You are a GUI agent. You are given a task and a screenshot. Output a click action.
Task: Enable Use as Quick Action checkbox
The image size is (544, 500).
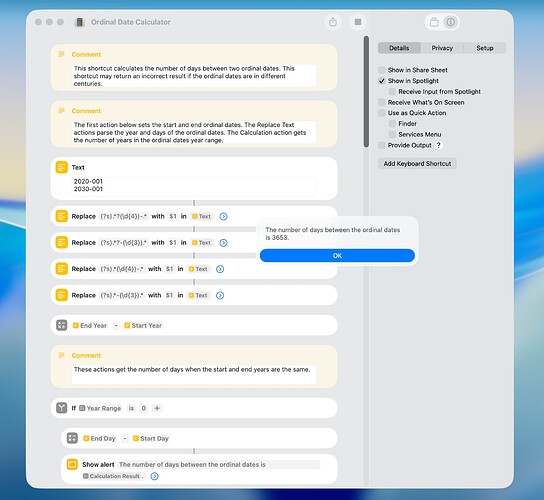pos(382,113)
